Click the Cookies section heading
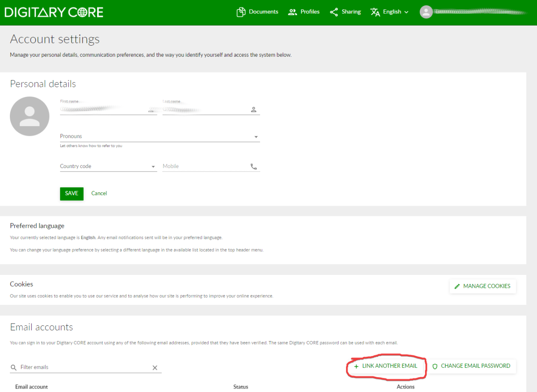 [21, 284]
